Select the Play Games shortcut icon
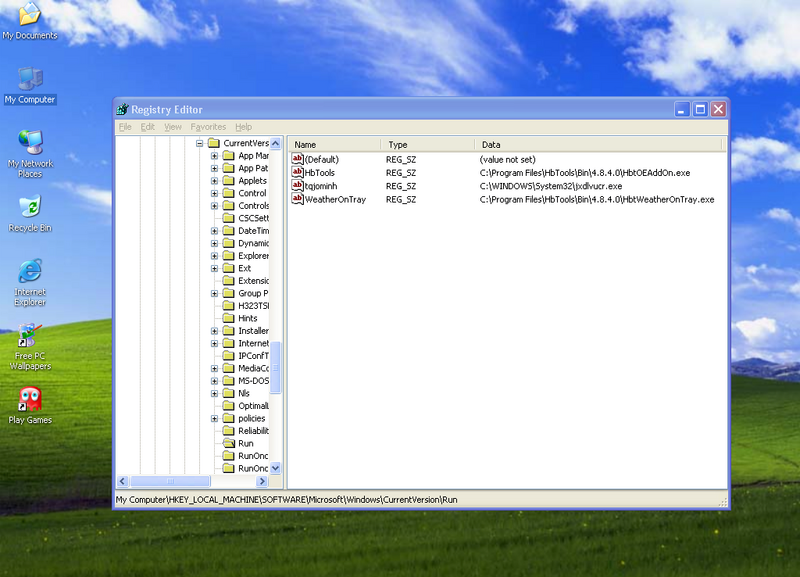This screenshot has height=577, width=800. tap(30, 406)
